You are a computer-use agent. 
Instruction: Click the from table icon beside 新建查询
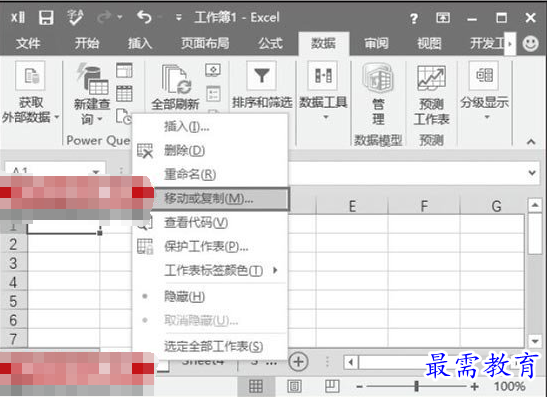124,93
